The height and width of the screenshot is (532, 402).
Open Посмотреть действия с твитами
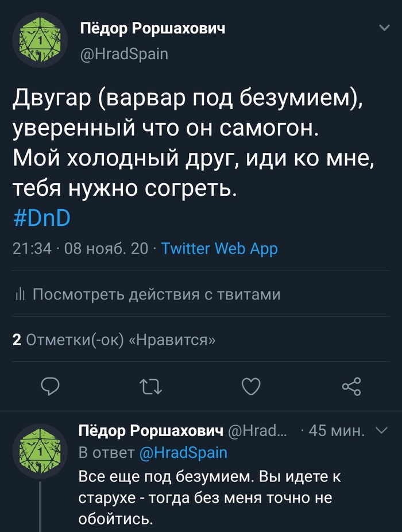click(x=156, y=295)
